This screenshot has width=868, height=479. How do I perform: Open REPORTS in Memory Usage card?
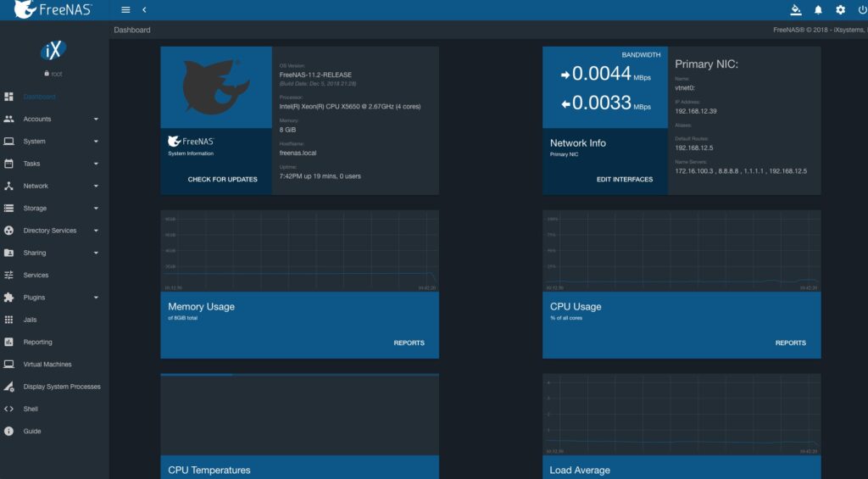click(409, 343)
